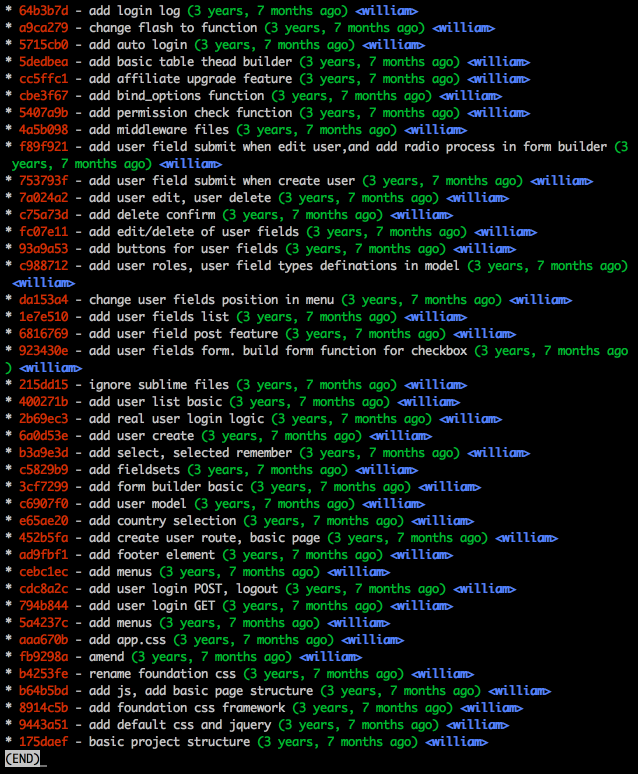Viewport: 638px width, 774px height.
Task: Select message 'add middleware files'
Action: [159, 129]
